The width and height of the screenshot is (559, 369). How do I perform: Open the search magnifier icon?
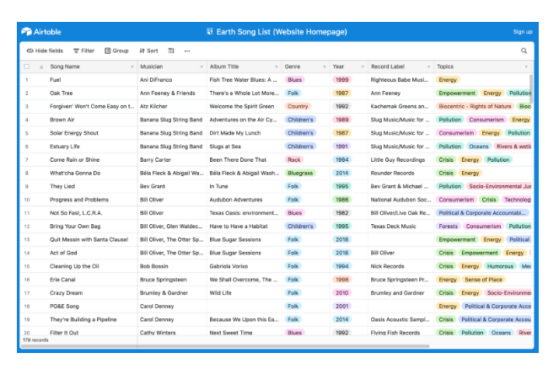pyautogui.click(x=524, y=51)
